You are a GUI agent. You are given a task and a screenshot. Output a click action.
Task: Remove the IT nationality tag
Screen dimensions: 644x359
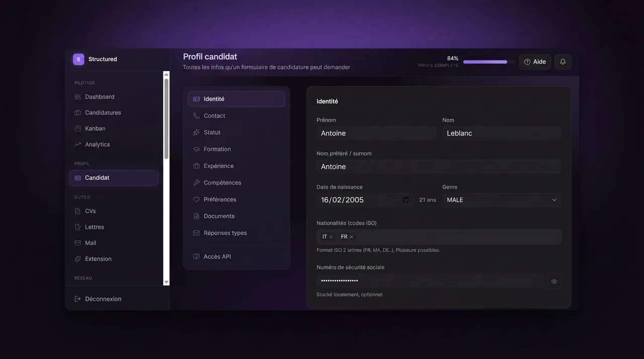click(331, 237)
